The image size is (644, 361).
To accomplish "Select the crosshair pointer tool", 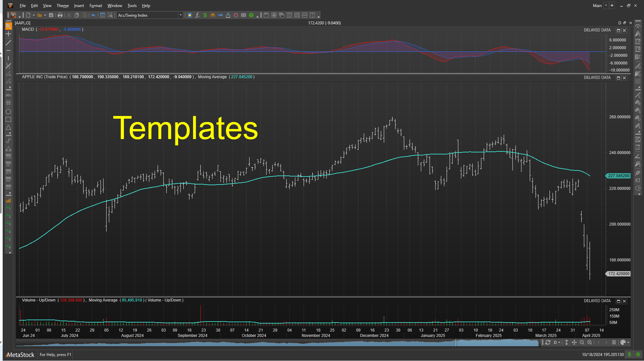I will (8, 34).
